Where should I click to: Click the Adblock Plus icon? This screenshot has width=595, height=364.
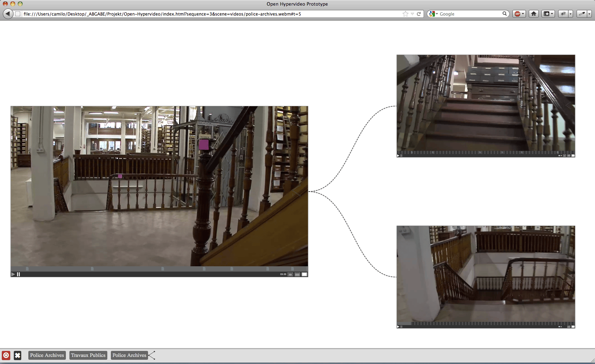(x=518, y=14)
